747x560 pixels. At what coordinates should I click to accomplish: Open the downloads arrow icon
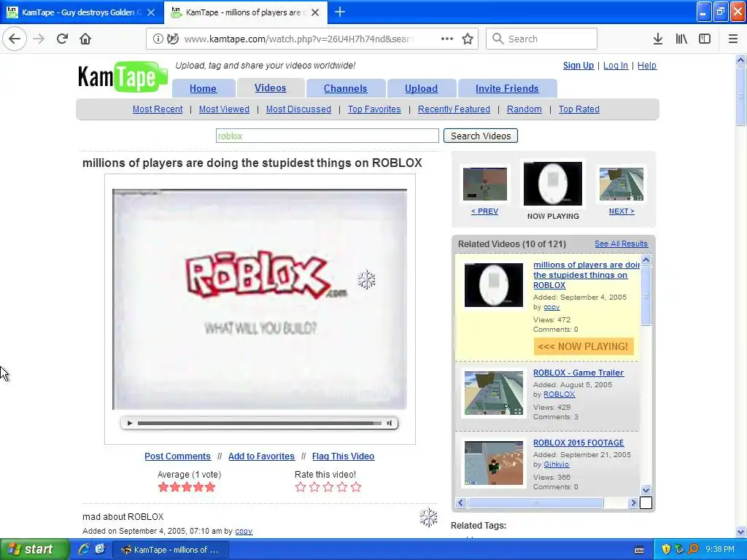pyautogui.click(x=658, y=39)
